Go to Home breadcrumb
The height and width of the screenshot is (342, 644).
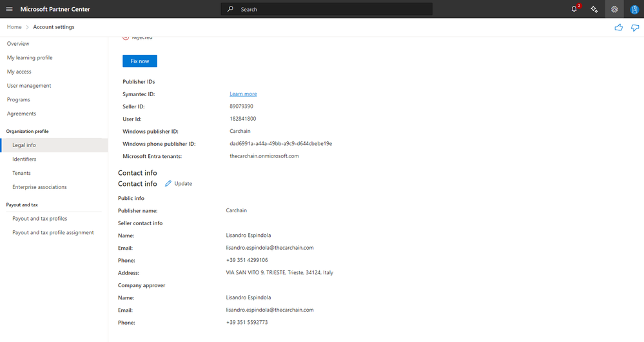coord(14,27)
